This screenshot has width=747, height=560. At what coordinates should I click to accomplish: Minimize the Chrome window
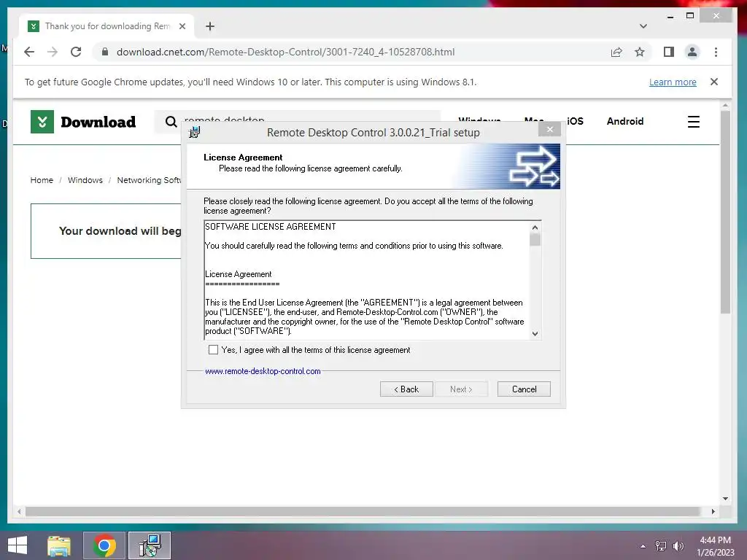click(x=670, y=16)
